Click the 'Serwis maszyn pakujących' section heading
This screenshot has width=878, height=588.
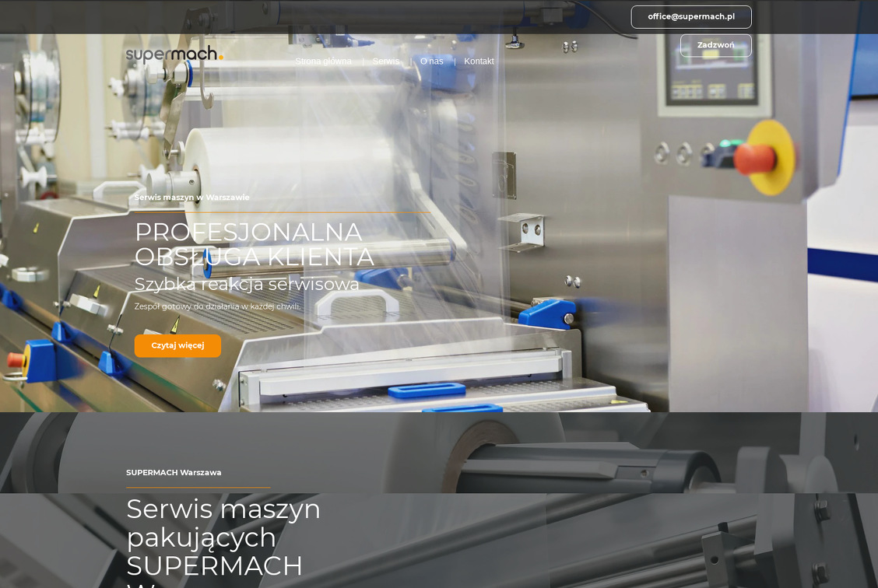click(x=223, y=537)
